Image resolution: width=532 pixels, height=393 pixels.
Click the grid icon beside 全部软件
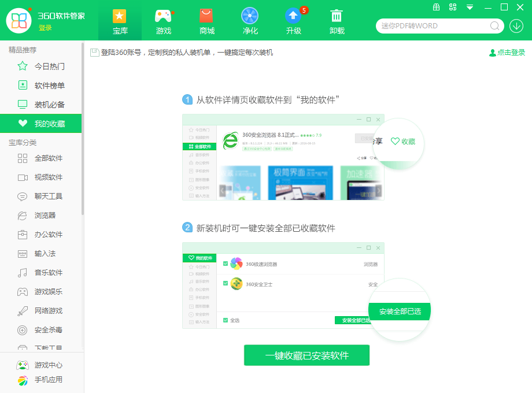point(23,158)
